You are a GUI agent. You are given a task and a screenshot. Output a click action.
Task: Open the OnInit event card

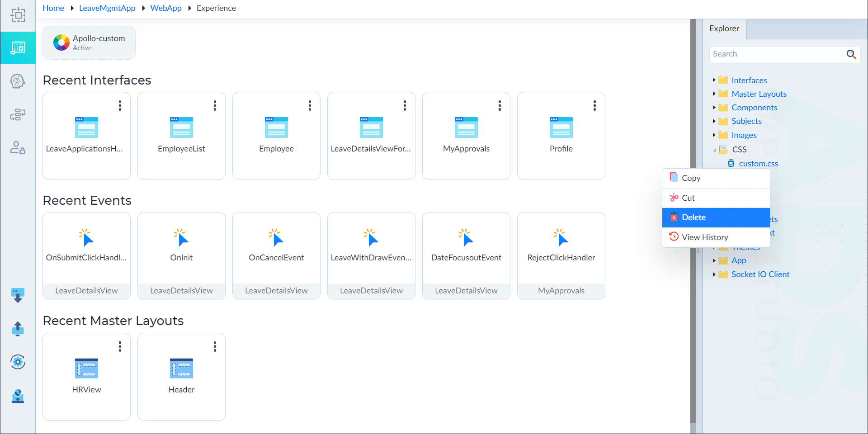coord(181,256)
